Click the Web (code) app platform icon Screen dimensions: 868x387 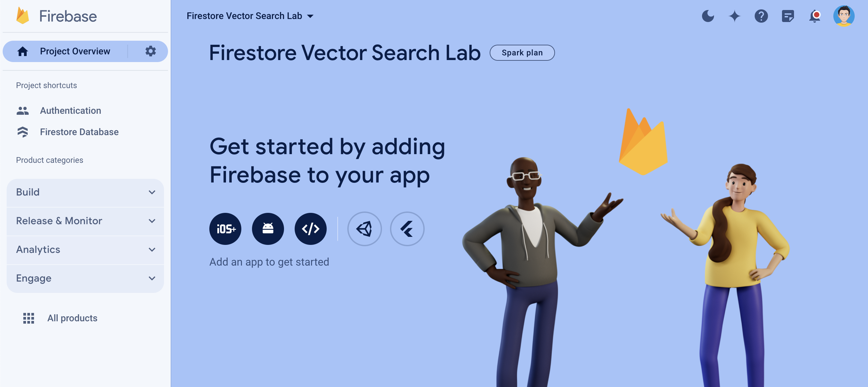tap(311, 228)
